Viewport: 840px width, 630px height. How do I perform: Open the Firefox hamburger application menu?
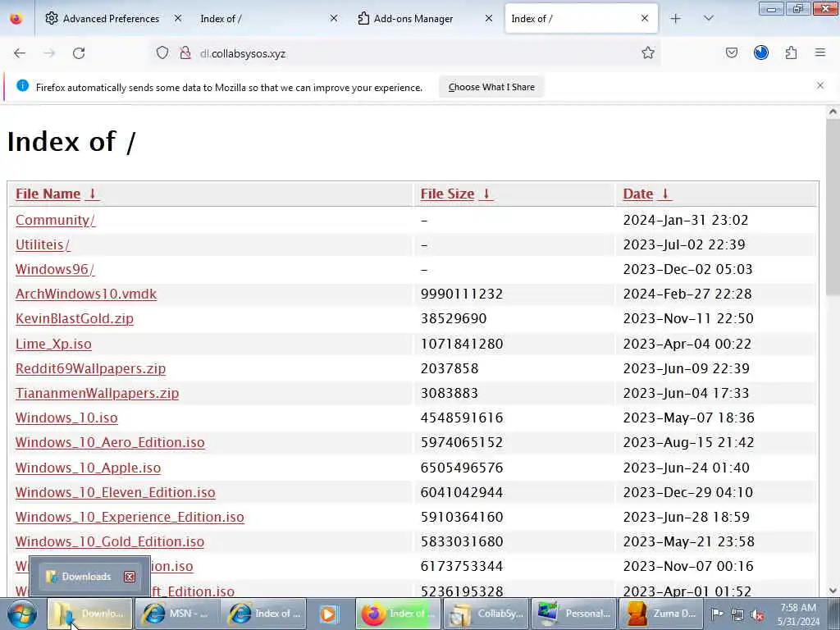820,52
